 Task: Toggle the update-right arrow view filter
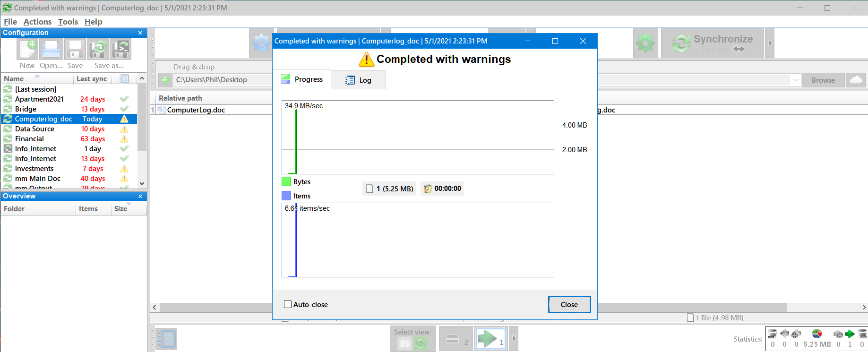pos(491,339)
